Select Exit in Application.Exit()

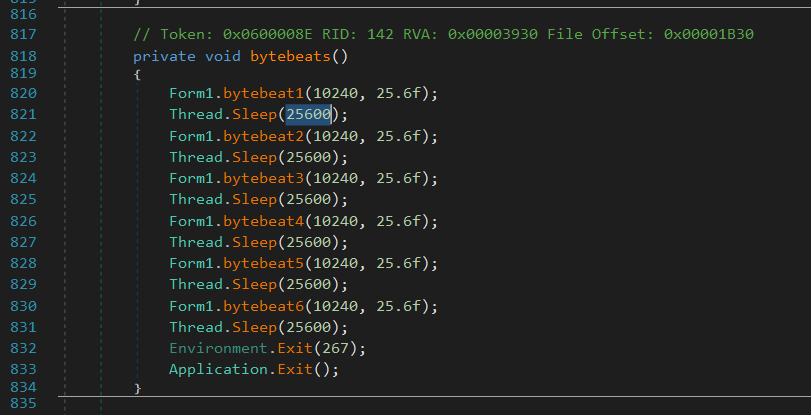point(295,369)
